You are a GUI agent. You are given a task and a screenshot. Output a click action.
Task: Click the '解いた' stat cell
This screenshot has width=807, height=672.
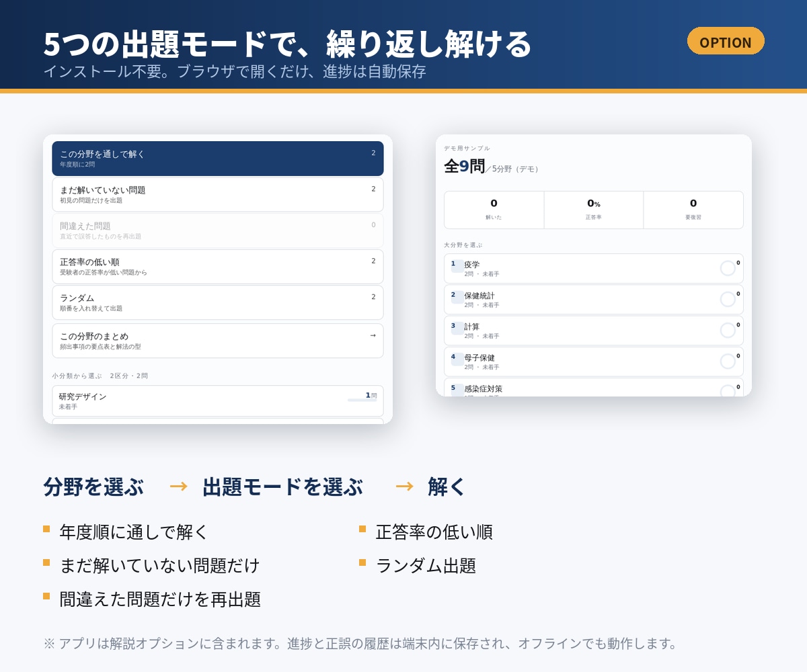[x=494, y=210]
